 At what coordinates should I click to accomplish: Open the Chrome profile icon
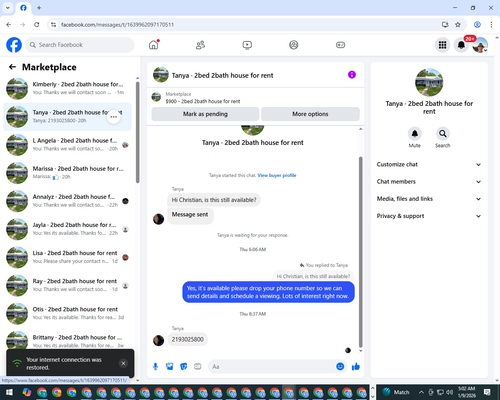pyautogui.click(x=477, y=25)
